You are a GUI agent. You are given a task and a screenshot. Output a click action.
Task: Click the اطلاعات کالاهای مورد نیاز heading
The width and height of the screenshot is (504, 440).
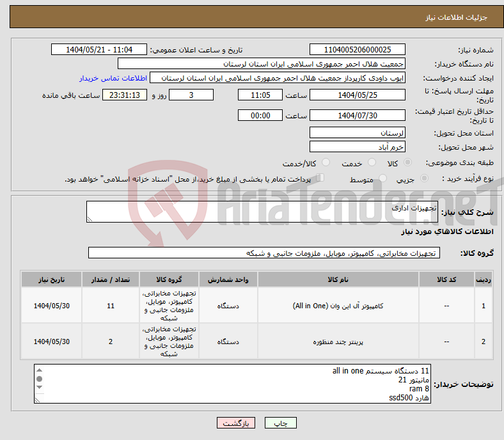coord(447,232)
